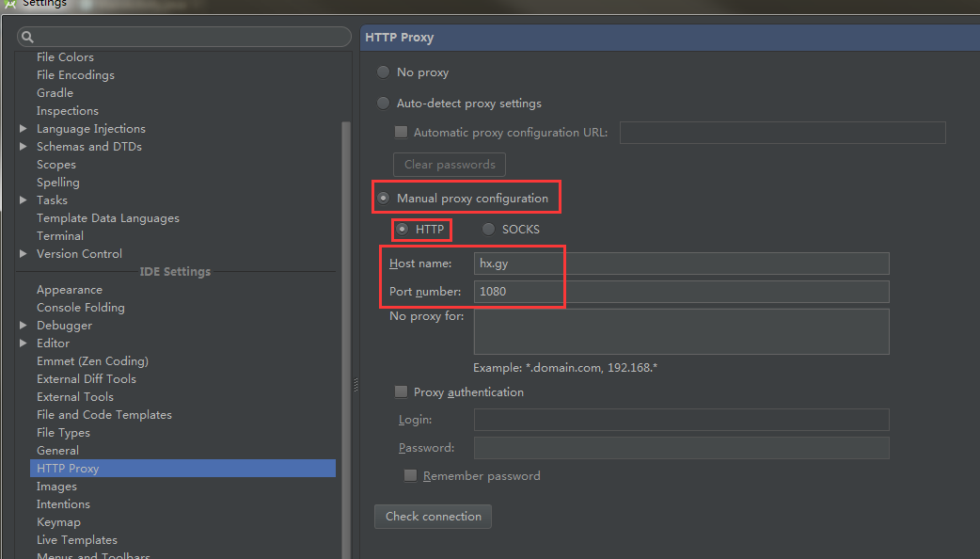Open General settings
The height and width of the screenshot is (559, 980).
(x=57, y=451)
